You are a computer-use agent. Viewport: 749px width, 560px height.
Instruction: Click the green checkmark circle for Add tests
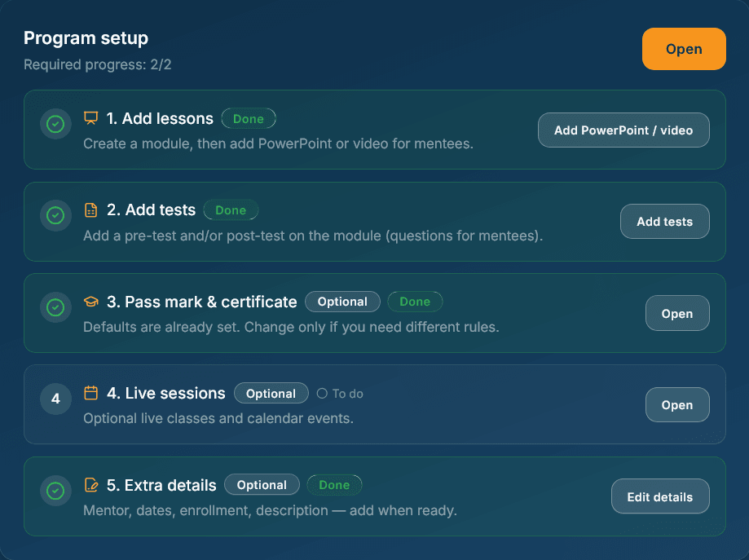click(55, 215)
